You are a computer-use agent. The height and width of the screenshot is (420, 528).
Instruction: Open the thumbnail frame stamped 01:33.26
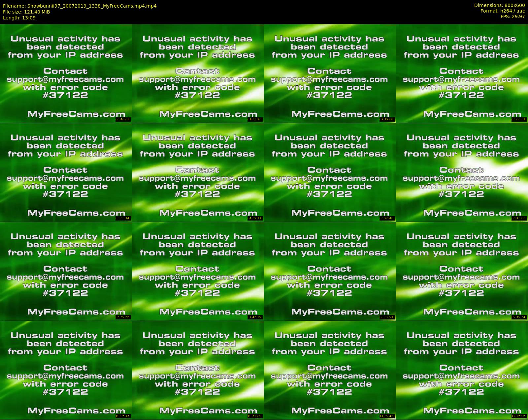[x=198, y=73]
